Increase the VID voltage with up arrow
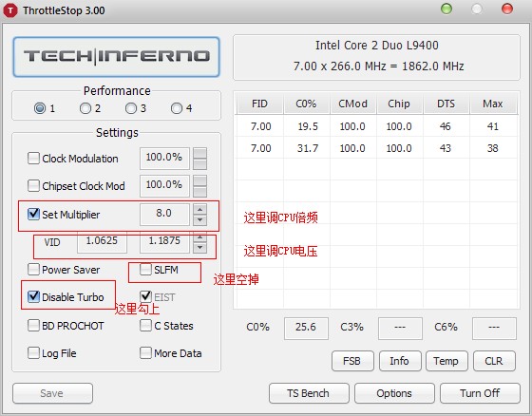The width and height of the screenshot is (532, 416). (199, 237)
